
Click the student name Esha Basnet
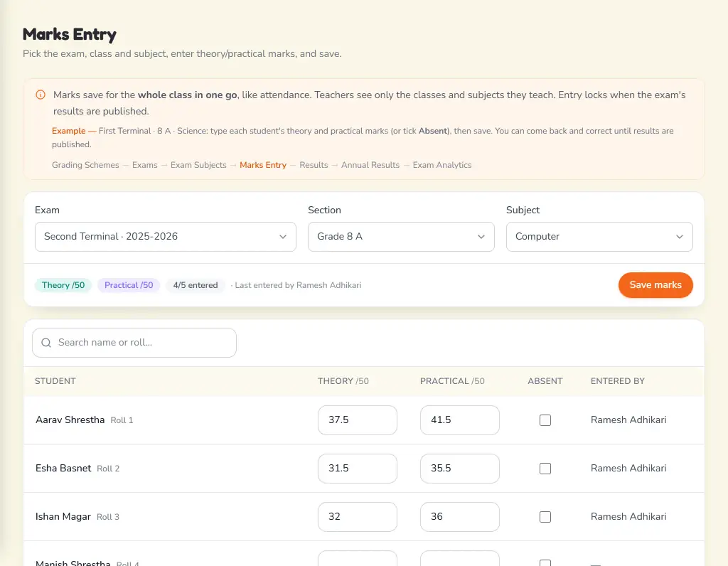coord(63,469)
